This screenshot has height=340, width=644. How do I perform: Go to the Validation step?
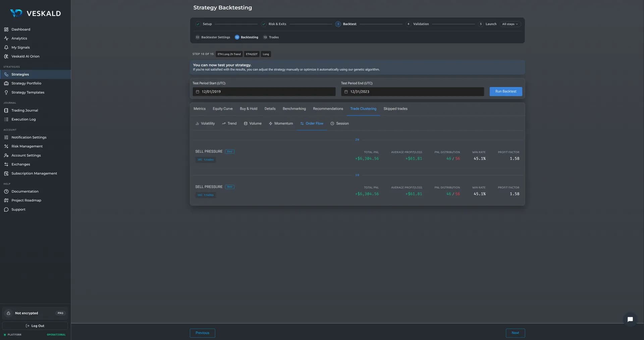coord(418,24)
